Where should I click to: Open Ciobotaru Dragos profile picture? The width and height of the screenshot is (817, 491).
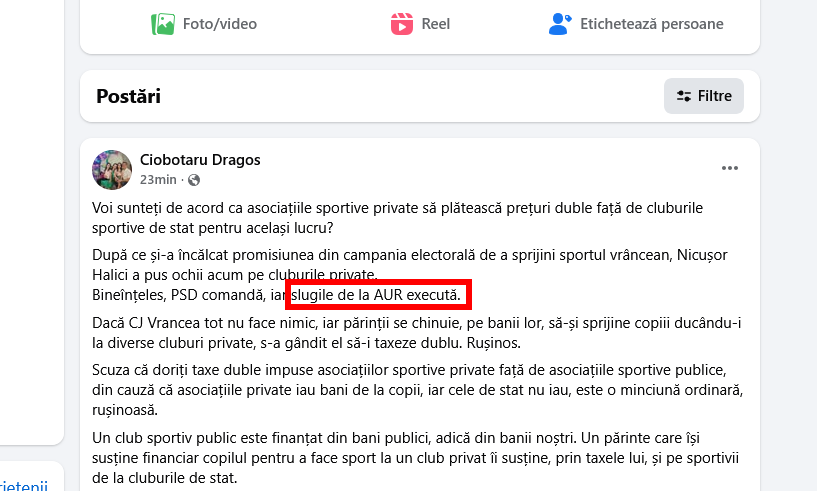click(x=112, y=170)
